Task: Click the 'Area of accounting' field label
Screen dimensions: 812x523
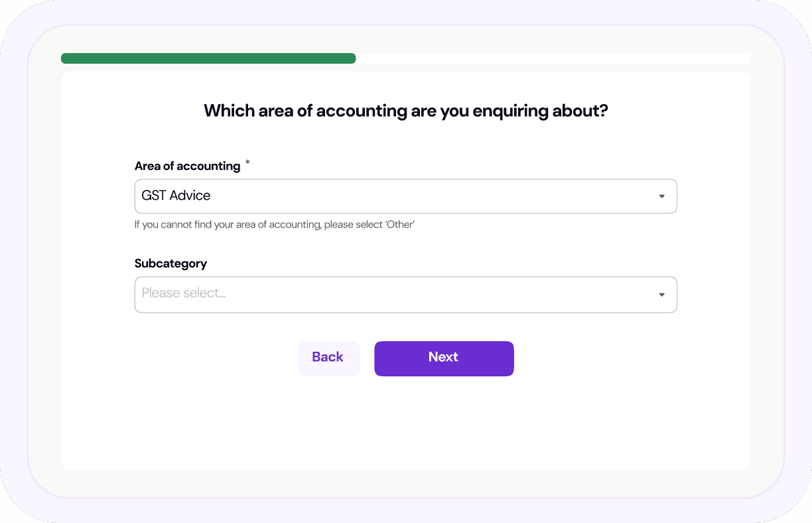Action: pos(187,166)
